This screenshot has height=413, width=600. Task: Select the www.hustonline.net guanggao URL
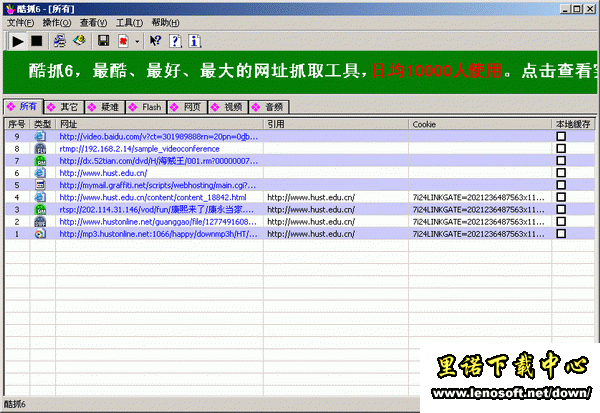tap(158, 222)
